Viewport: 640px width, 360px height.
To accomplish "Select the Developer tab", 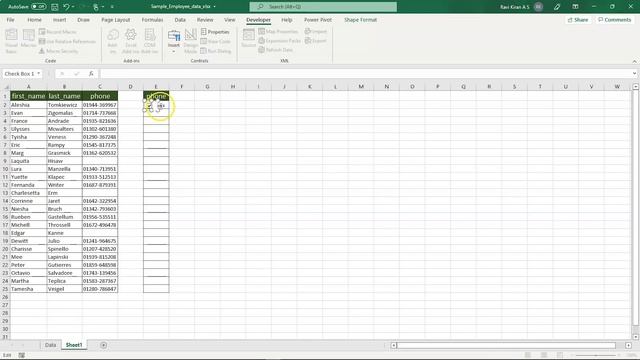I will 258,20.
